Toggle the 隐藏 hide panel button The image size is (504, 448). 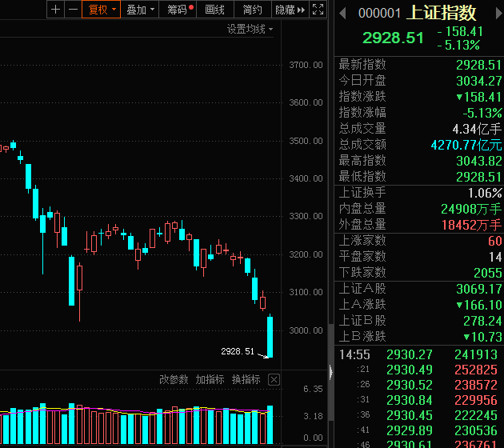point(289,10)
